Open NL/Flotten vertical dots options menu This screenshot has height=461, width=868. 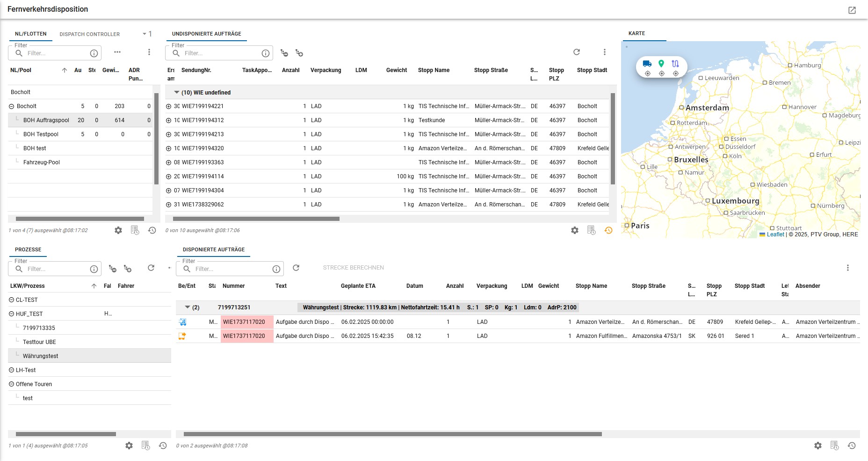[149, 52]
